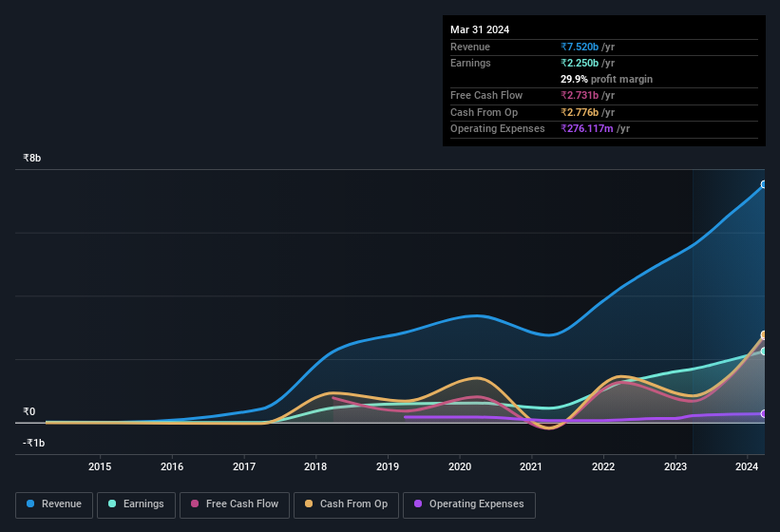Click the -₹1b y-axis label
This screenshot has height=532, width=780.
pos(33,443)
